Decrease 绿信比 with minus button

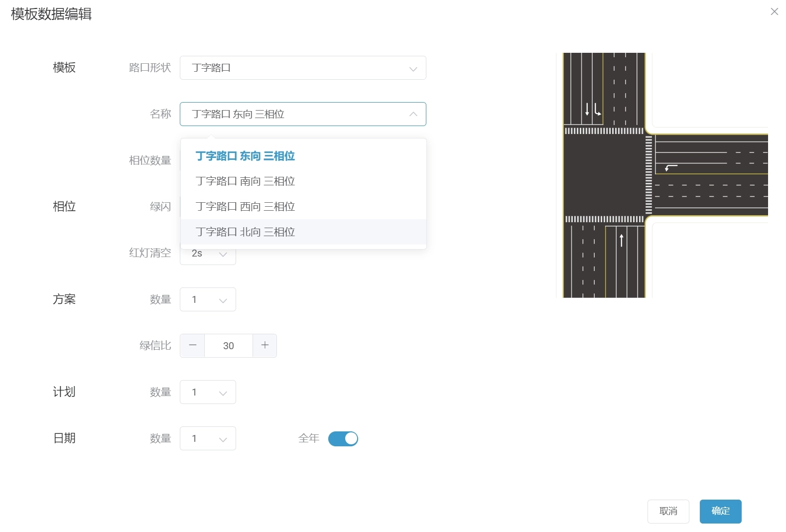193,345
